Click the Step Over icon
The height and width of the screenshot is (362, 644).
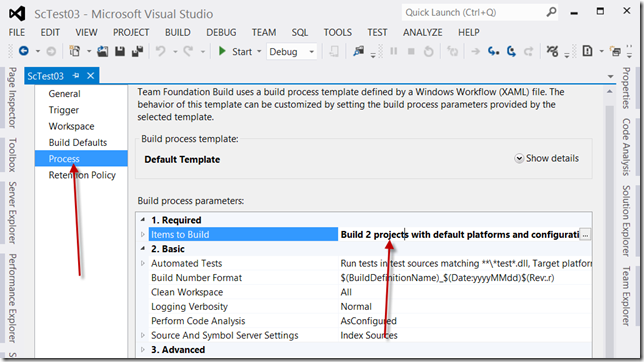click(511, 51)
